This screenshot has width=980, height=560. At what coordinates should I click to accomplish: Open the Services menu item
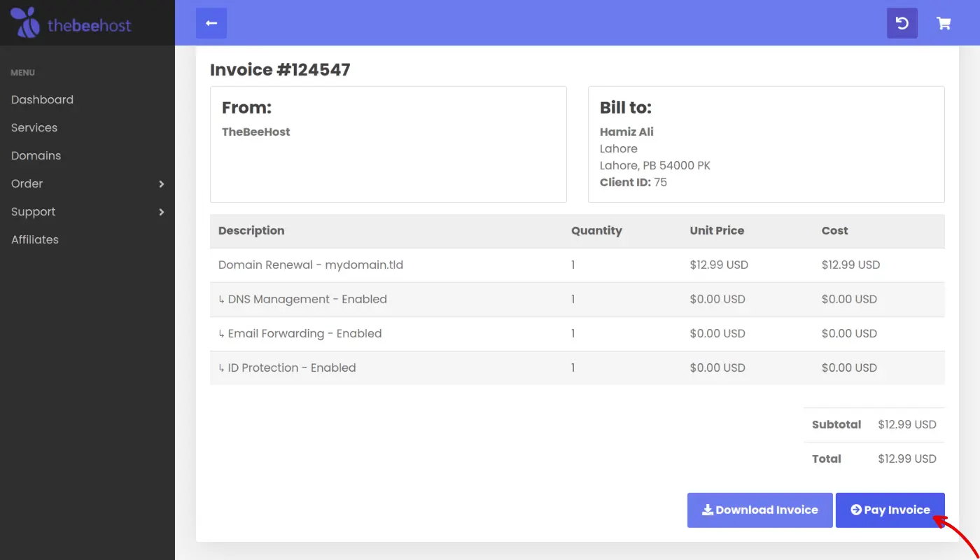pyautogui.click(x=34, y=127)
